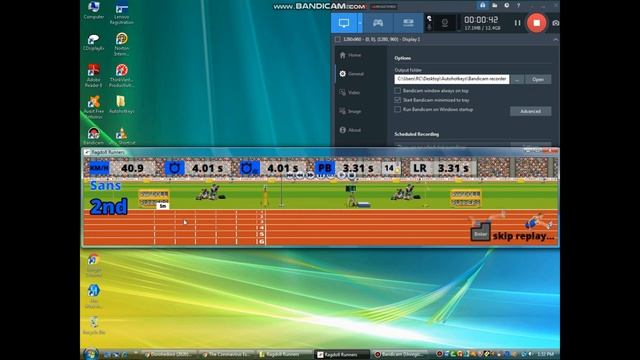
Task: Open the Adobe Reader desktop icon
Action: pyautogui.click(x=93, y=76)
